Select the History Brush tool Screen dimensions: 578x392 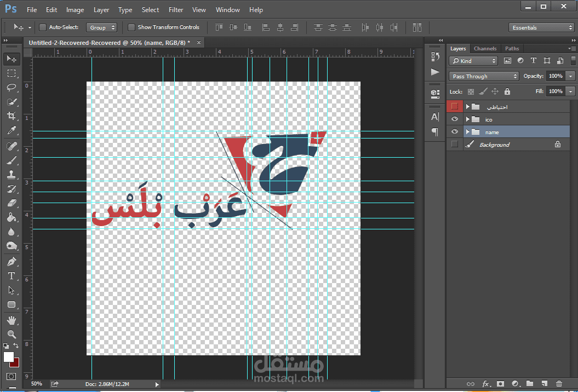click(12, 189)
